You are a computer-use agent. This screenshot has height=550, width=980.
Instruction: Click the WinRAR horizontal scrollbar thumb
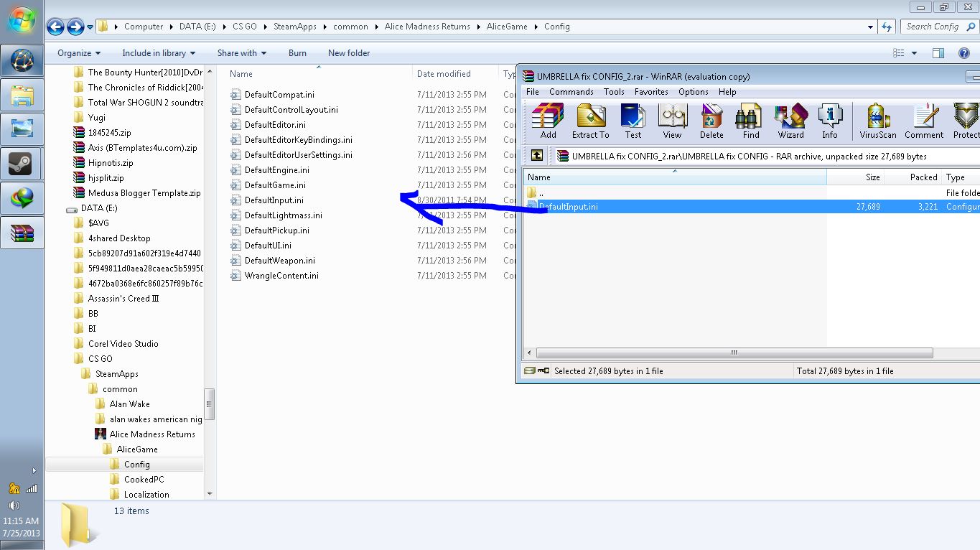coord(734,353)
